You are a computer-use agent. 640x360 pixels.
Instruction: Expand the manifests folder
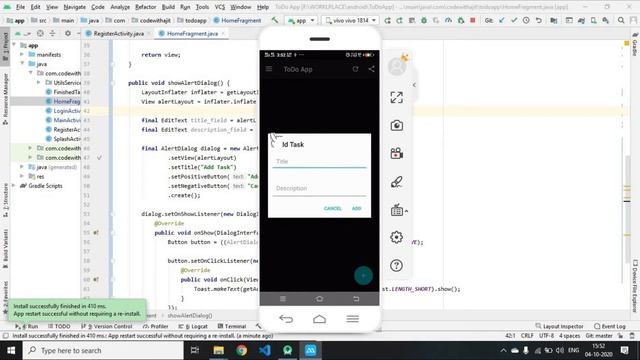[x=22, y=54]
